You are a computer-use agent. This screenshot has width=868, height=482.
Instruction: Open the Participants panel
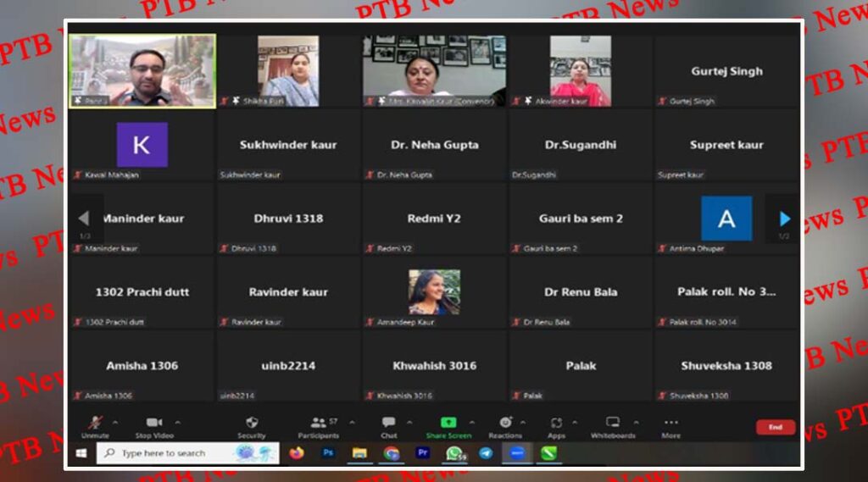(x=319, y=427)
